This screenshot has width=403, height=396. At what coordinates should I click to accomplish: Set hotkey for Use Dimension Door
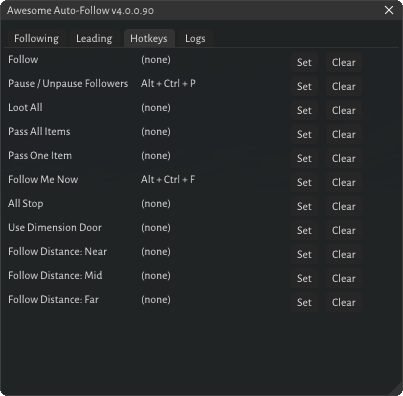304,230
